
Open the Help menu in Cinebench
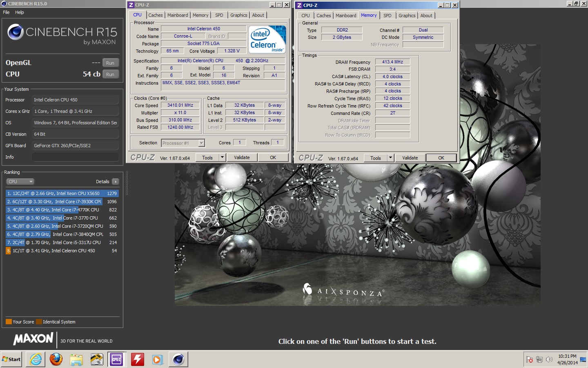coord(20,12)
